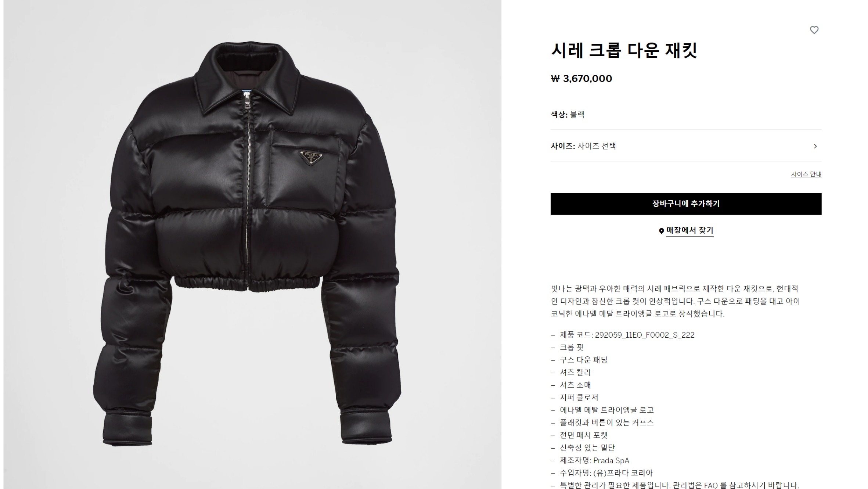Click the FAQ care instruction line

(675, 485)
